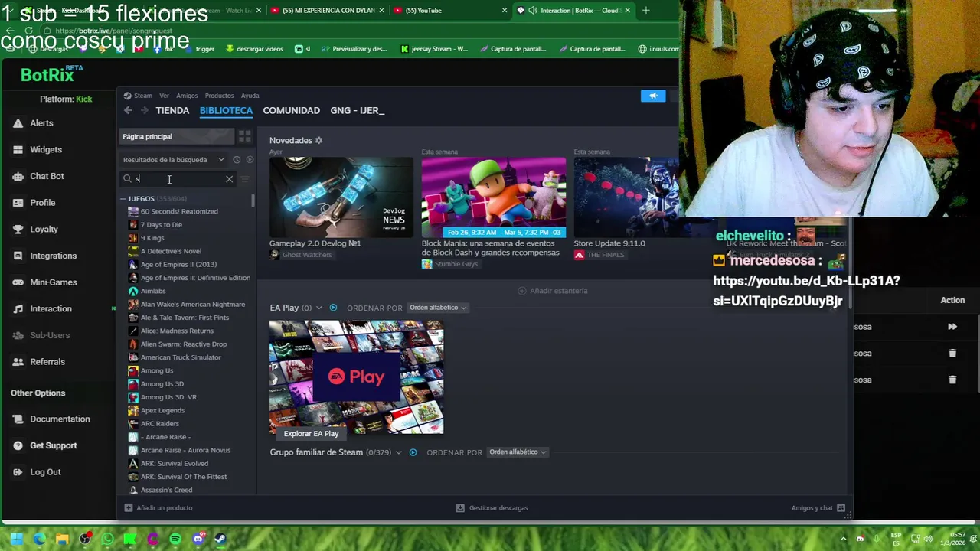Open the Chat Bot section in BotRix

click(x=47, y=176)
